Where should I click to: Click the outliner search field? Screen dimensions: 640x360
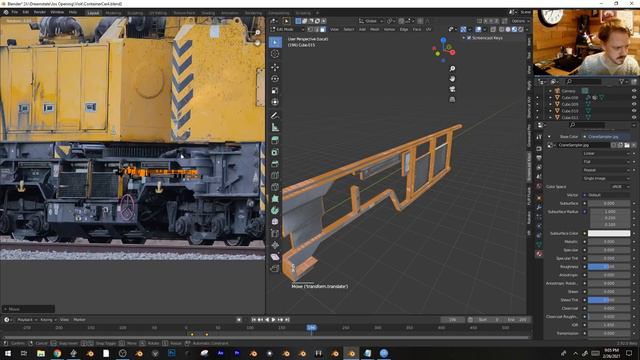pyautogui.click(x=584, y=82)
